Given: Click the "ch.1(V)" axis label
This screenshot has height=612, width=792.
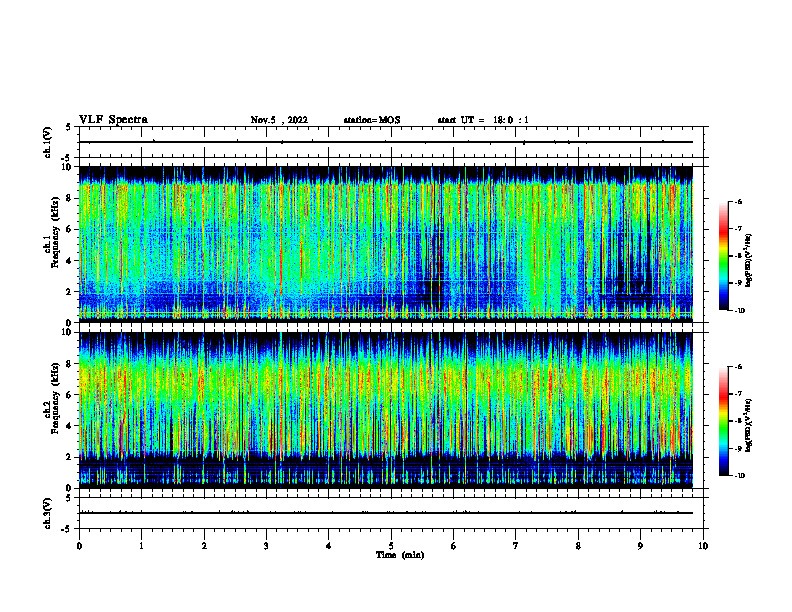Looking at the screenshot, I should pyautogui.click(x=47, y=142).
